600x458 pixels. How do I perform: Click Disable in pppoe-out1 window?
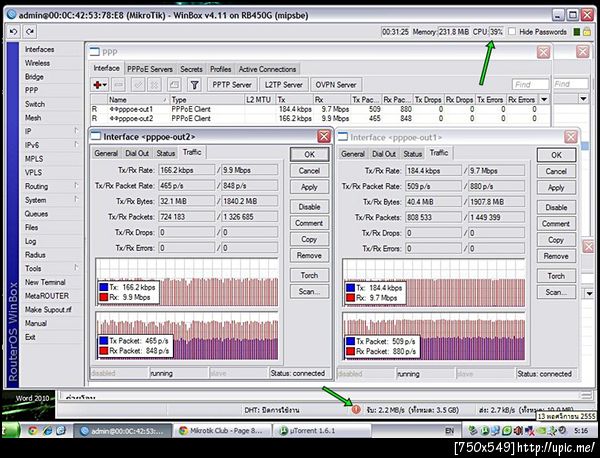[x=556, y=207]
